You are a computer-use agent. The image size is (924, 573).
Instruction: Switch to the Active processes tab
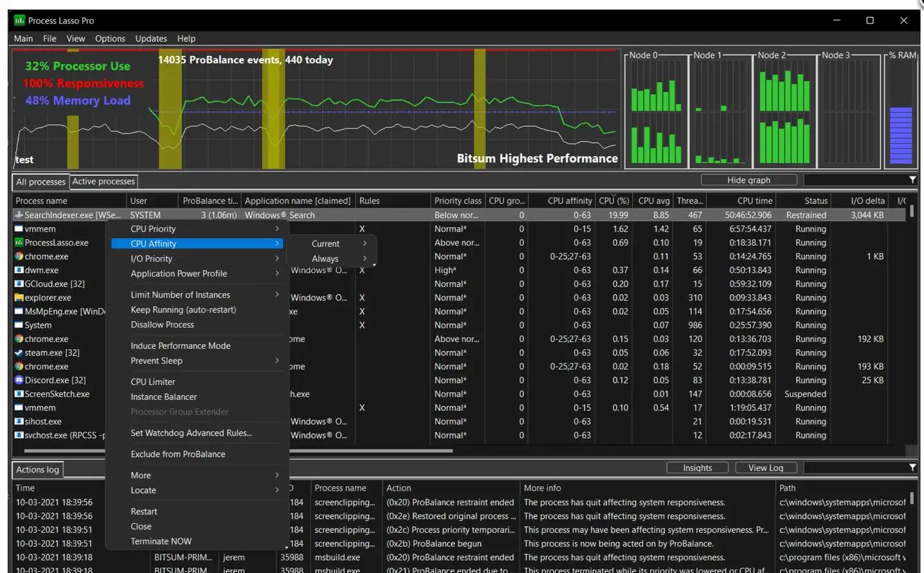pyautogui.click(x=104, y=182)
